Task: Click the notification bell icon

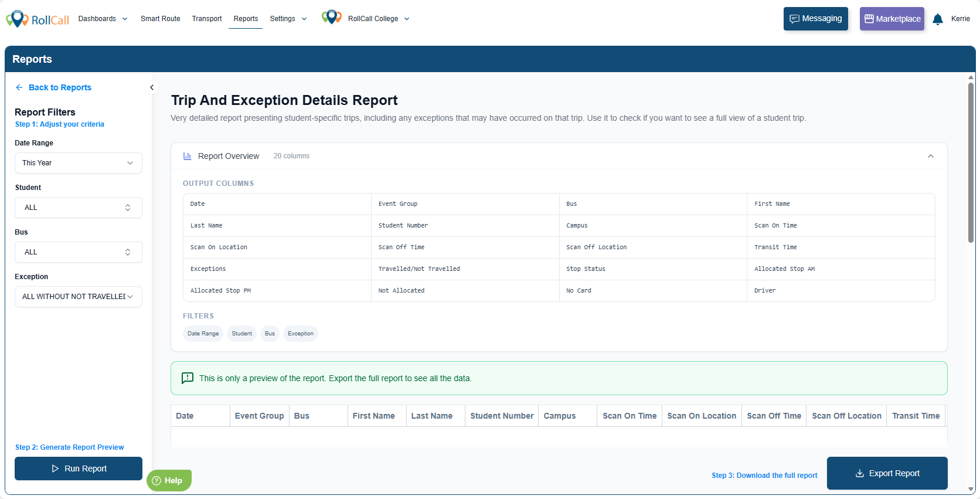Action: tap(938, 19)
